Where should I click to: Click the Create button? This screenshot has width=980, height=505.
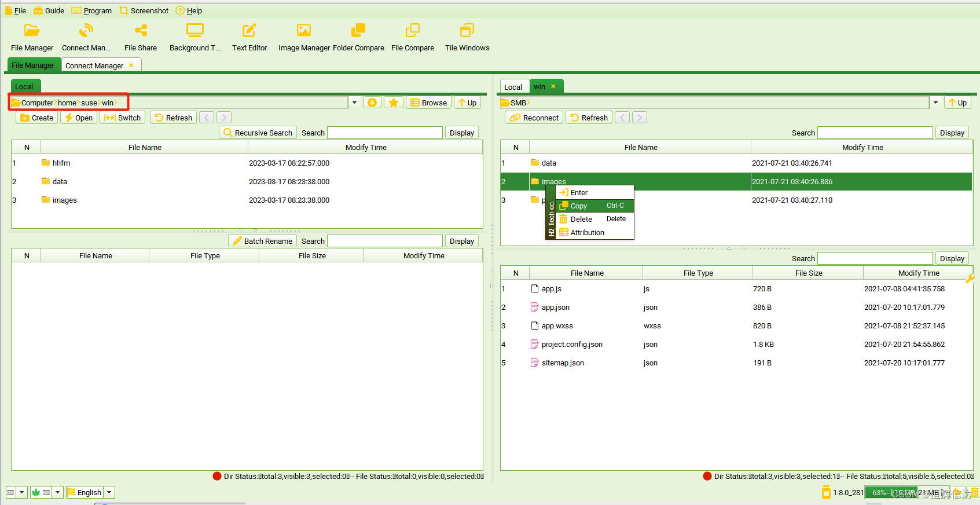tap(36, 118)
